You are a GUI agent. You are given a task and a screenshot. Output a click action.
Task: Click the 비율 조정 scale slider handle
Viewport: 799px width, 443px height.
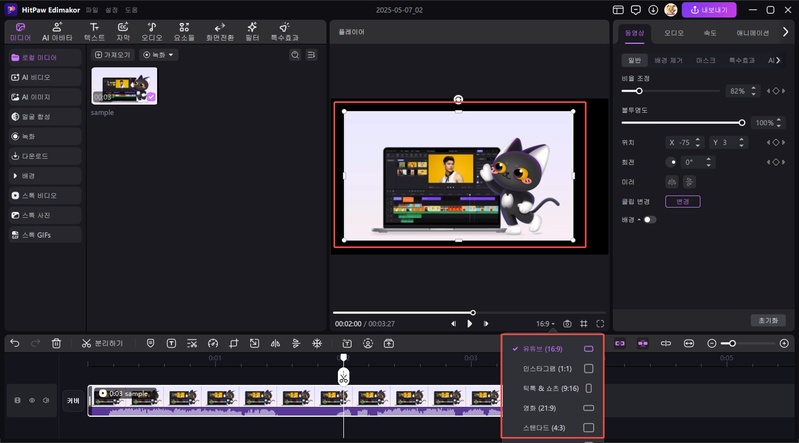point(638,91)
